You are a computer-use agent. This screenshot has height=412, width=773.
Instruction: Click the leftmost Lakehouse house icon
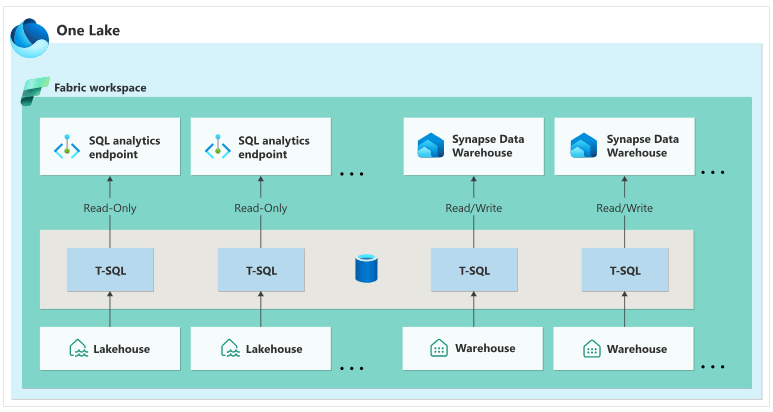click(79, 349)
